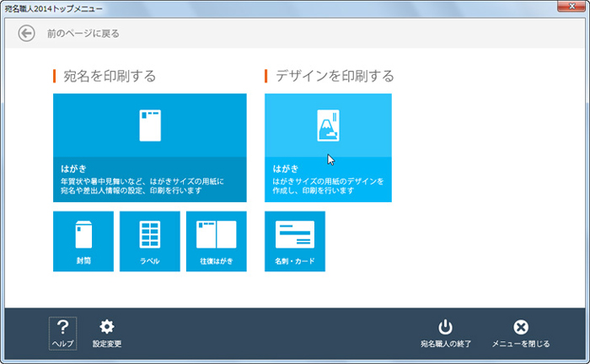590x364 pixels.
Task: Open the 名刺・カード business card tile
Action: point(294,241)
